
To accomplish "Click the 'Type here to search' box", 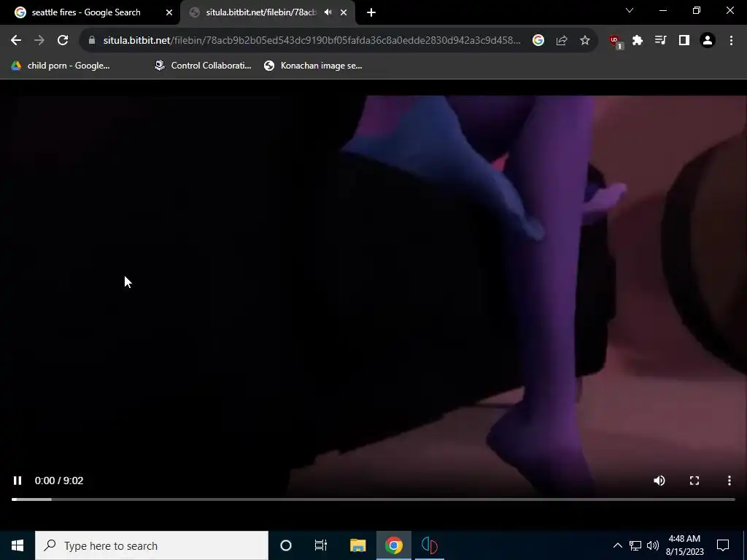I will point(152,545).
